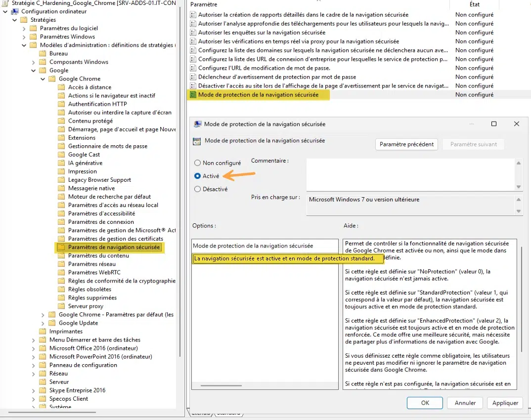531x420 pixels.
Task: Click the 'Appliquer' button
Action: [505, 403]
